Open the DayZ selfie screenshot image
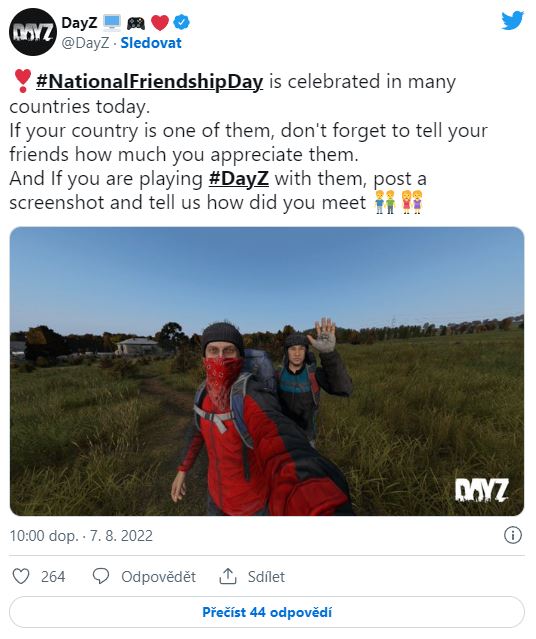This screenshot has width=536, height=639. click(x=267, y=371)
